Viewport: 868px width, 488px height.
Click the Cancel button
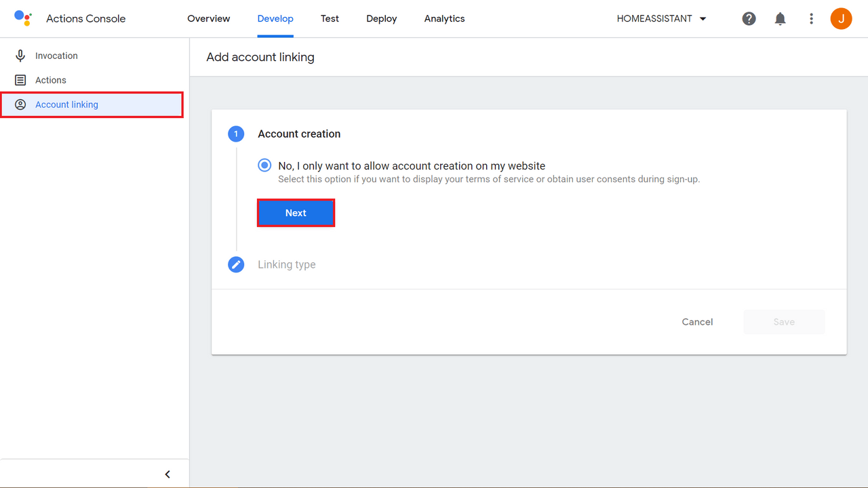(x=697, y=322)
